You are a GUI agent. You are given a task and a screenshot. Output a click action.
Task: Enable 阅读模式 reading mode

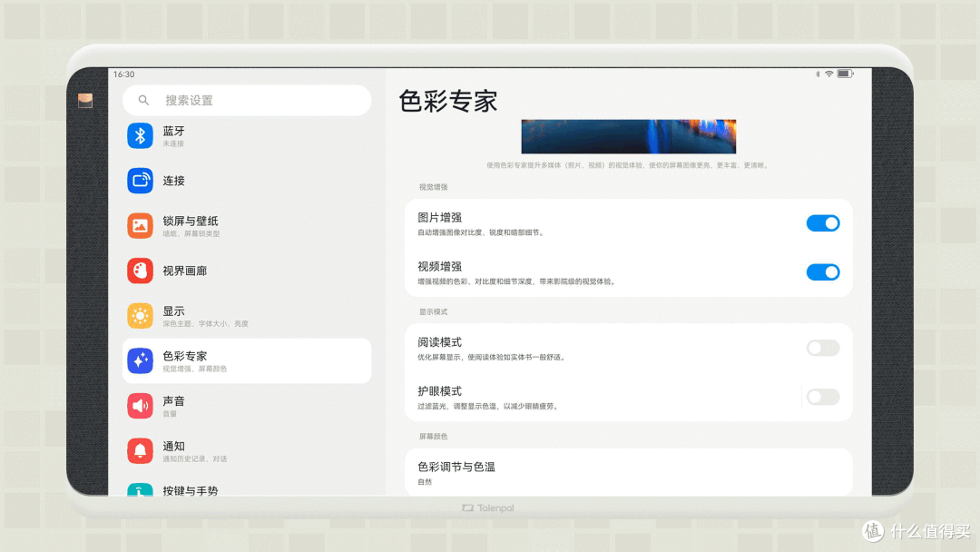click(822, 348)
